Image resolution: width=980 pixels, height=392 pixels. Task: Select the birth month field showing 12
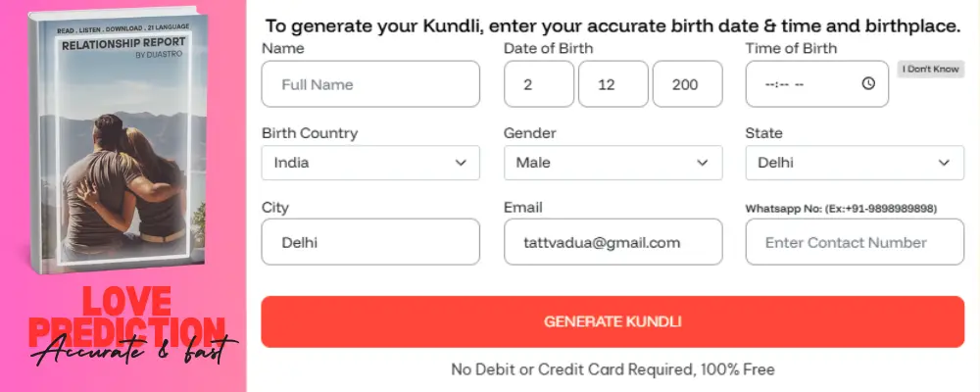(x=612, y=84)
